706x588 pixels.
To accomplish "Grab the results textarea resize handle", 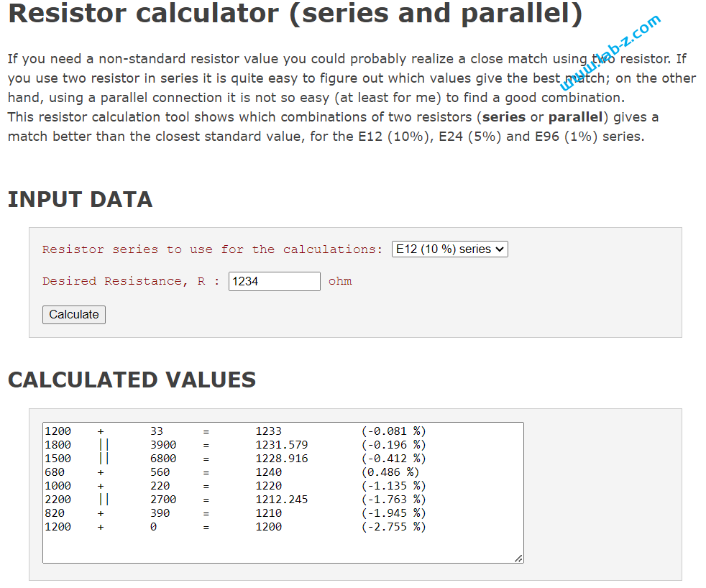I will click(518, 558).
